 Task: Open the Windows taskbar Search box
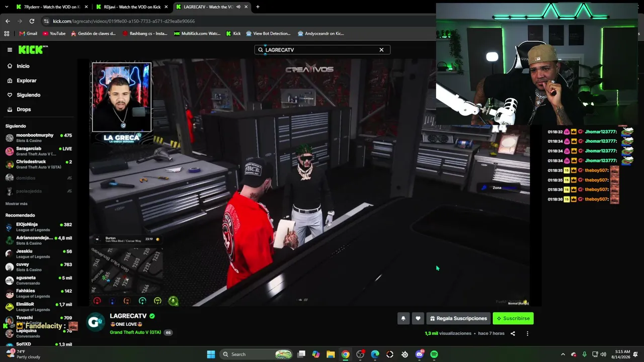click(x=257, y=354)
